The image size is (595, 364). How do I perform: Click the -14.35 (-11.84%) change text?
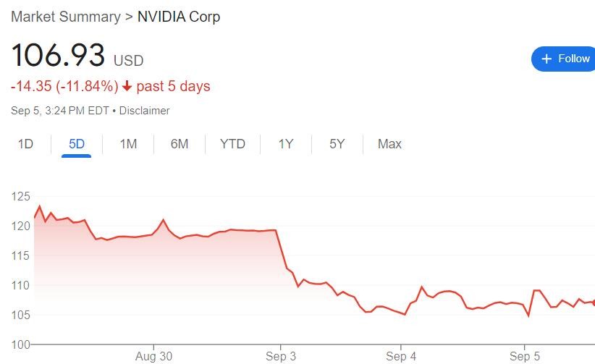(x=64, y=86)
